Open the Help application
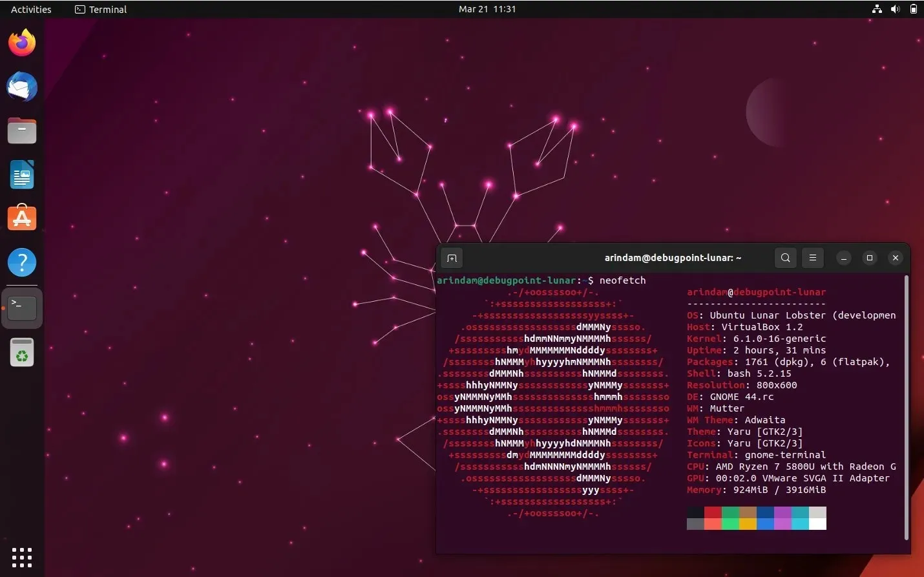Screen dimensions: 924x577 pyautogui.click(x=21, y=262)
